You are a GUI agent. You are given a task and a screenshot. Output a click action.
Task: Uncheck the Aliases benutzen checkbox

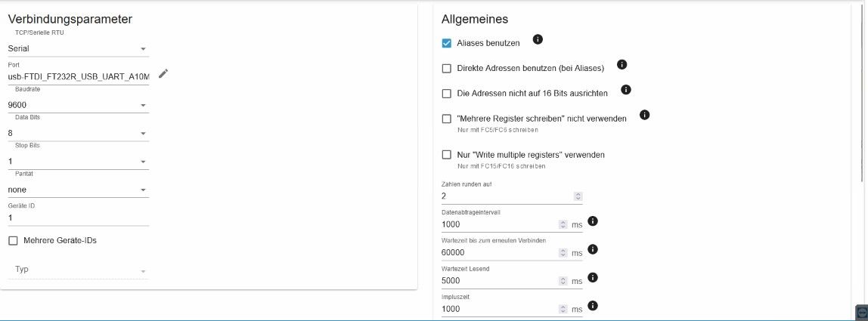(x=447, y=43)
